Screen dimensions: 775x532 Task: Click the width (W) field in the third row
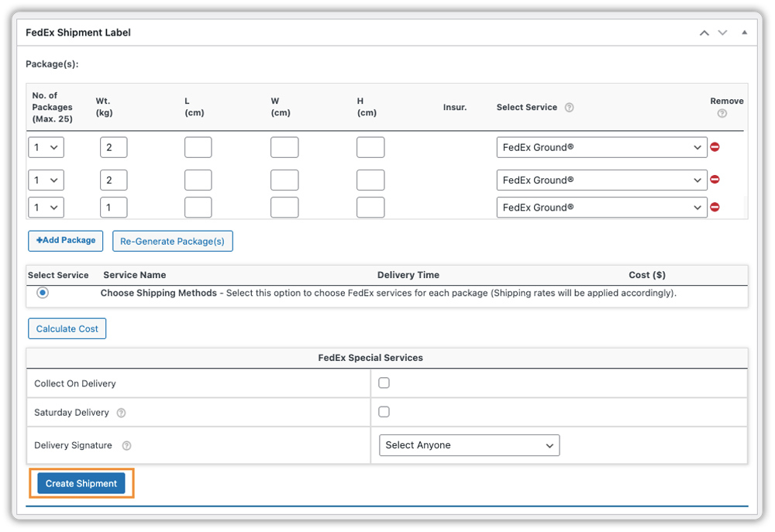click(x=284, y=208)
